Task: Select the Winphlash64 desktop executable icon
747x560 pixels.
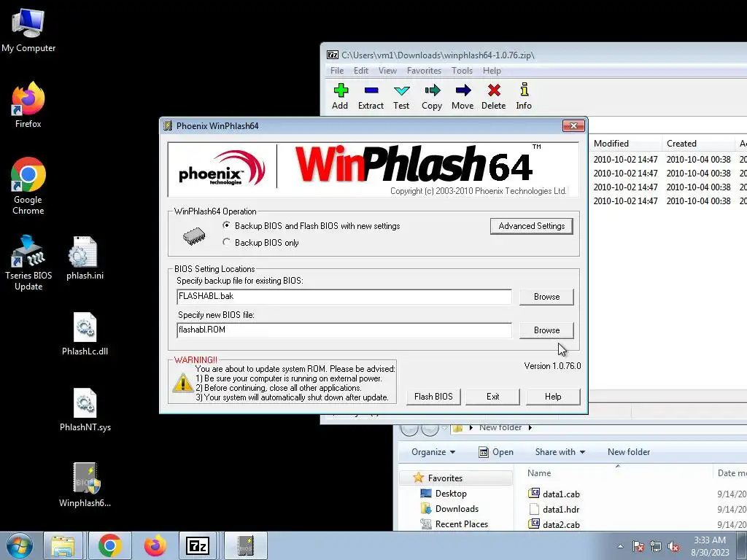Action: (85, 485)
